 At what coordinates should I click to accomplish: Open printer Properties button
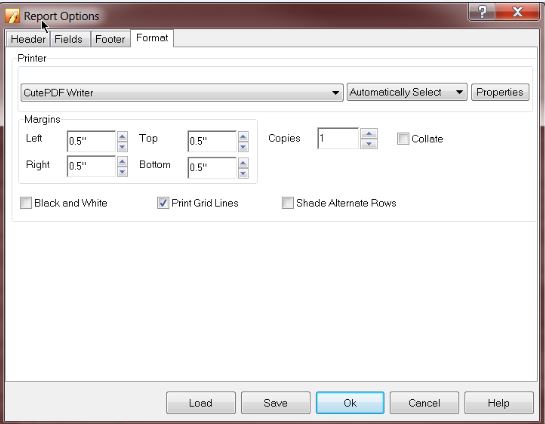[500, 92]
